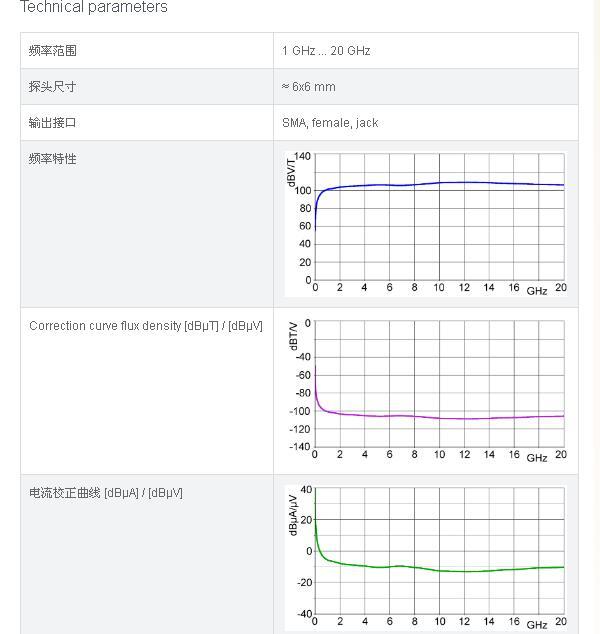Click the dBV/T axis label on blue chart
The height and width of the screenshot is (634, 600).
click(292, 172)
